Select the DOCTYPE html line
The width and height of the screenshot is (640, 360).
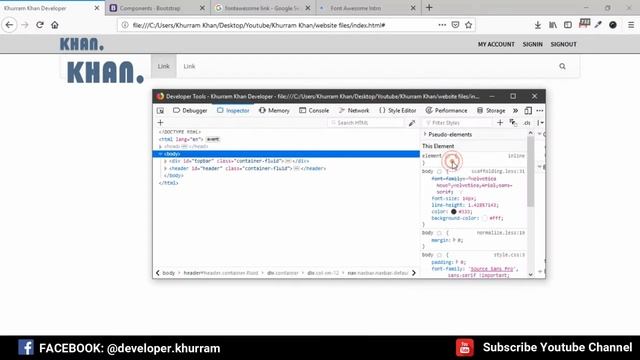point(180,132)
